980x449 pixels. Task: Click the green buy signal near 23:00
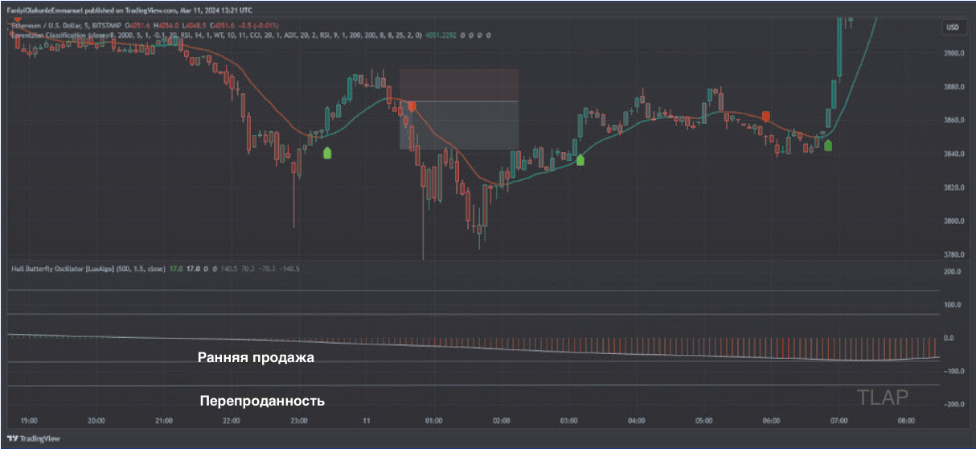[327, 153]
